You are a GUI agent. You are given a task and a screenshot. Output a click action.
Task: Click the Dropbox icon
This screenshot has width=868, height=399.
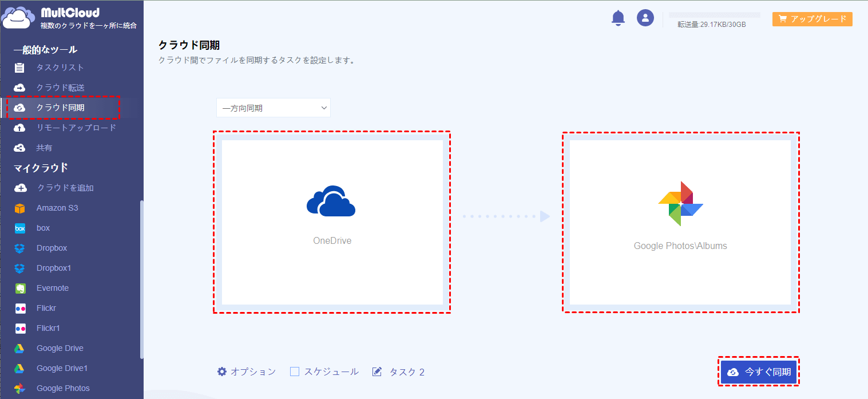point(19,248)
